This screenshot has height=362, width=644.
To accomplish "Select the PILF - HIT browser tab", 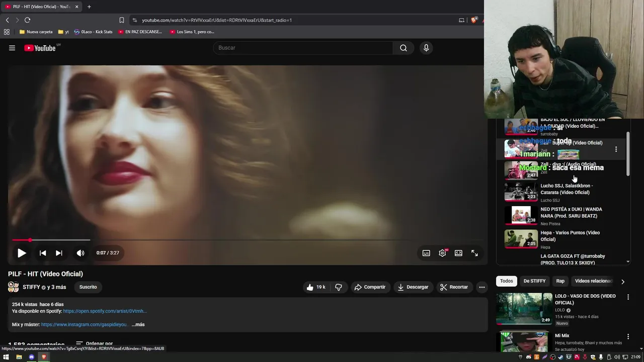I will click(x=41, y=7).
